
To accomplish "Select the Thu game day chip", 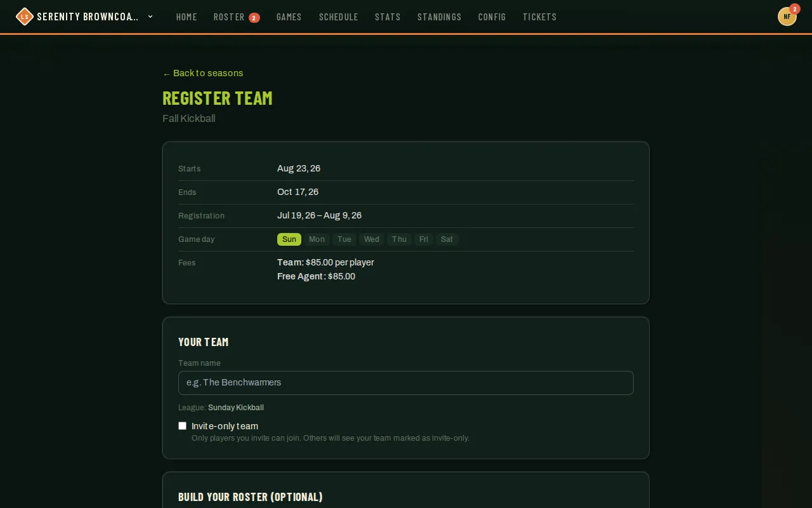I will coord(399,239).
